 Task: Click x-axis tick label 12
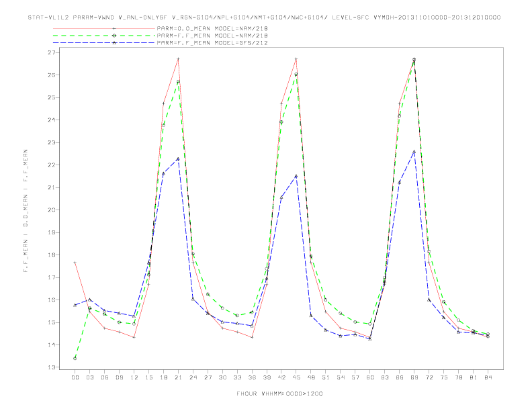point(134,377)
